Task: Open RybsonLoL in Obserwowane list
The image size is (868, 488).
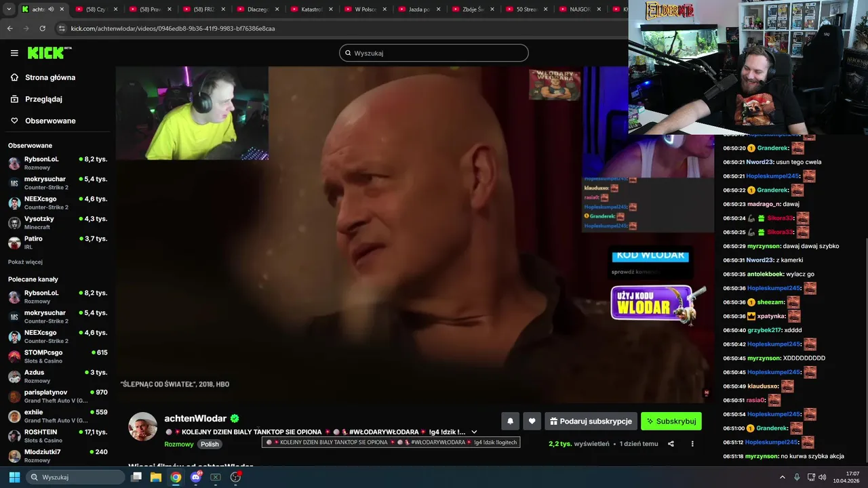Action: click(58, 163)
